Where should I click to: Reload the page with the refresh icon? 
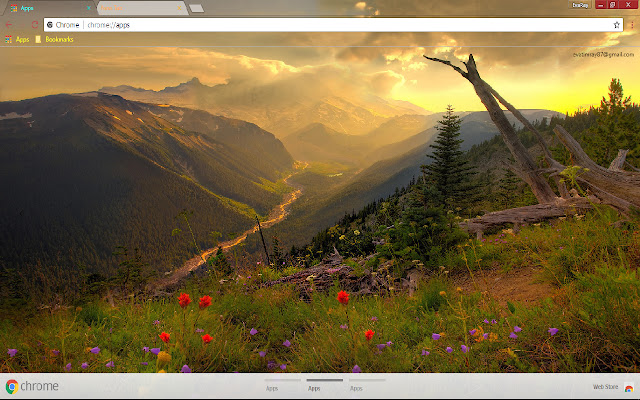(x=35, y=25)
